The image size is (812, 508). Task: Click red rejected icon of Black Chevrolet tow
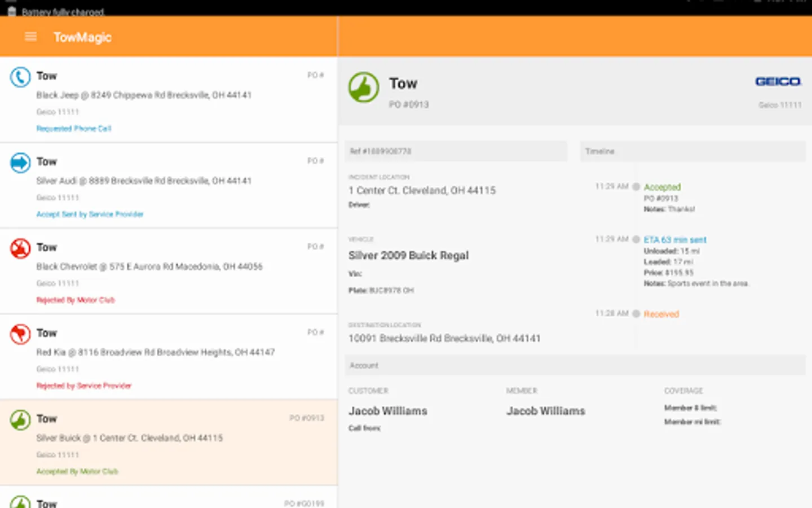click(x=20, y=248)
